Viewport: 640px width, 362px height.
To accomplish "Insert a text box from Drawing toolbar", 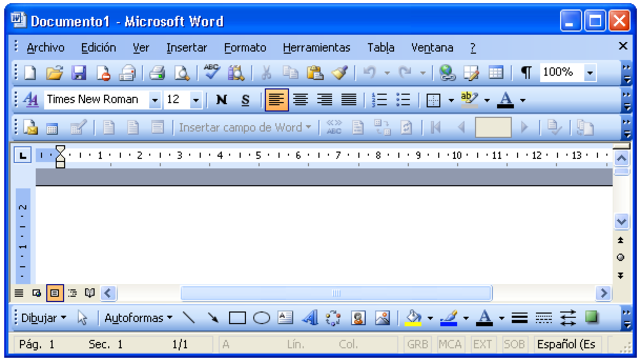I will click(285, 318).
